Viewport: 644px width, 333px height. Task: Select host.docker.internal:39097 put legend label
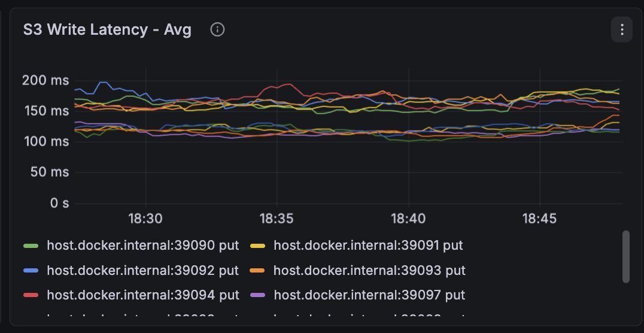370,295
